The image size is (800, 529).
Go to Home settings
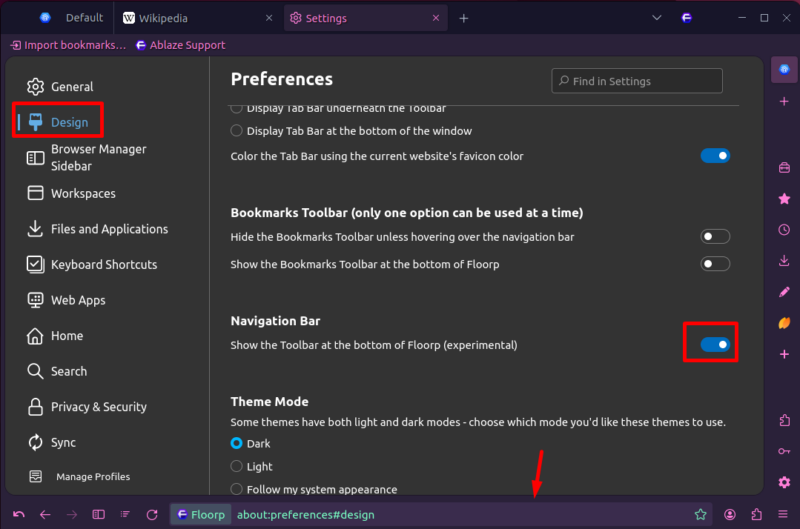pos(55,336)
